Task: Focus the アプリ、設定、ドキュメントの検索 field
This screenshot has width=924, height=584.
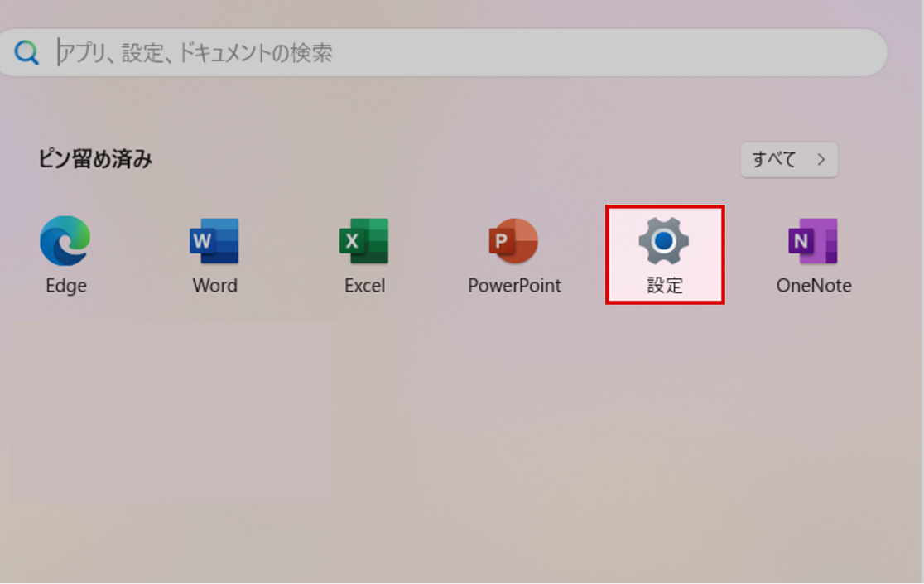Action: click(442, 52)
